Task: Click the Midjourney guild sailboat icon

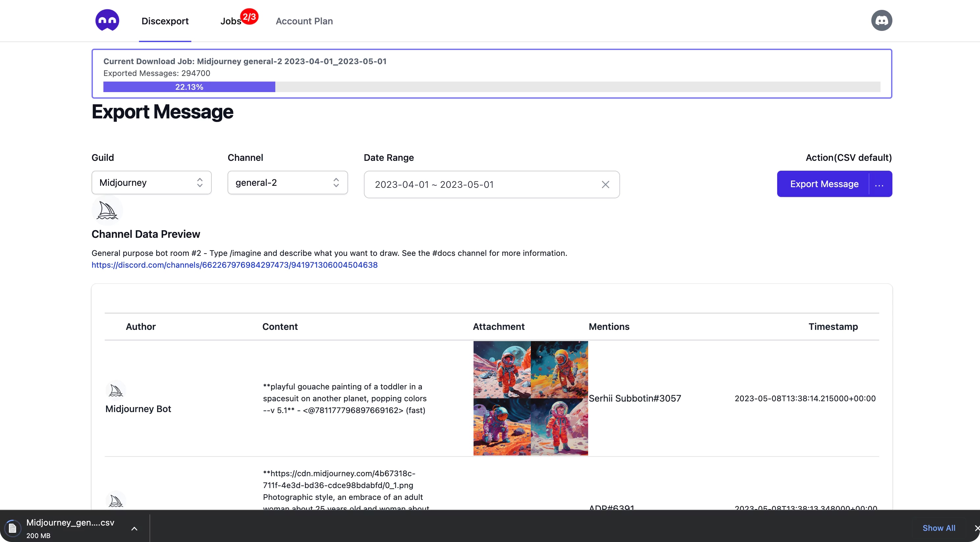Action: pyautogui.click(x=107, y=210)
